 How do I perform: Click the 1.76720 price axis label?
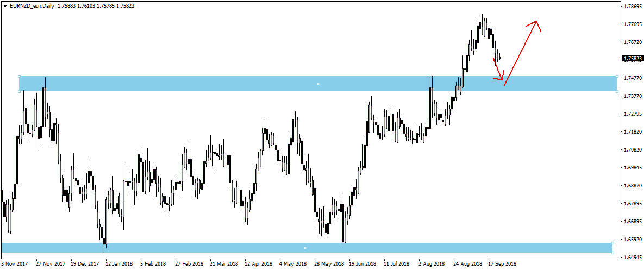633,42
